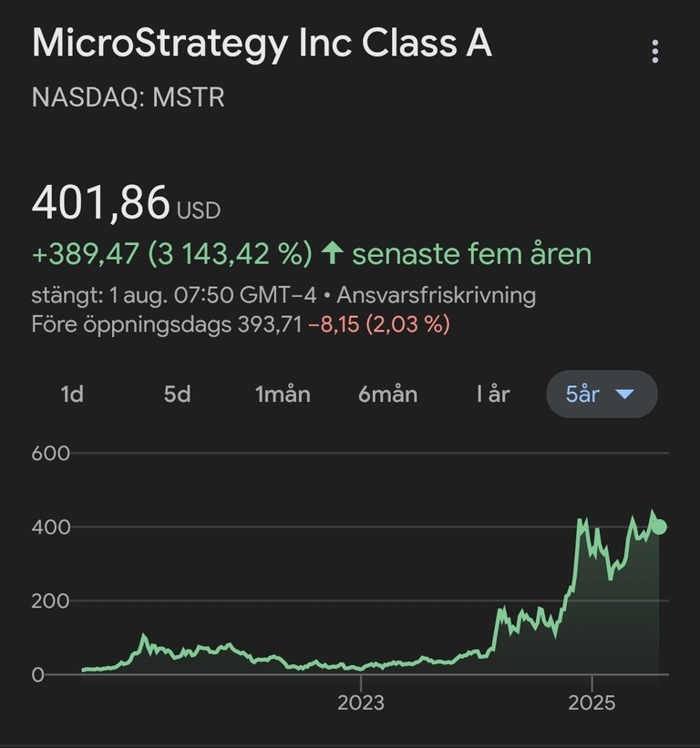Click the 2025 marker on chart axis

[x=592, y=702]
